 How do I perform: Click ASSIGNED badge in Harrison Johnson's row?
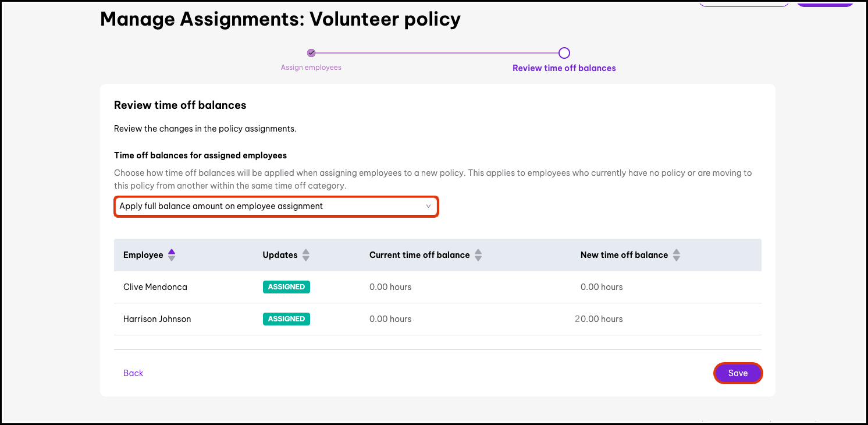click(x=286, y=319)
